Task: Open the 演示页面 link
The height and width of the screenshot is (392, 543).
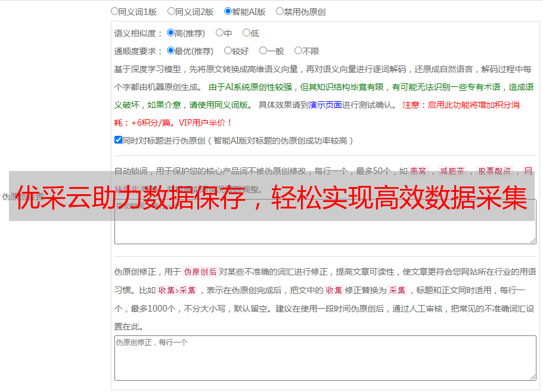Action: tap(325, 105)
